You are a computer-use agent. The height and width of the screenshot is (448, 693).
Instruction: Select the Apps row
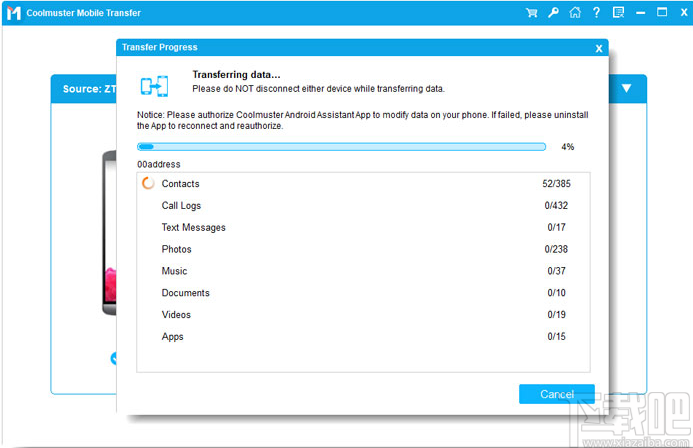362,337
